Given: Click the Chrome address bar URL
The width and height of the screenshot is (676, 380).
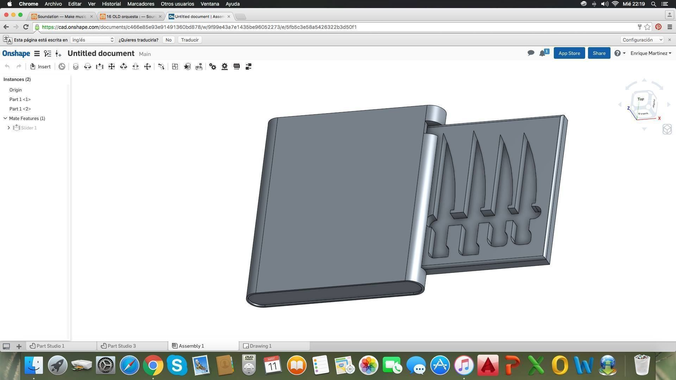Looking at the screenshot, I should pos(199,27).
